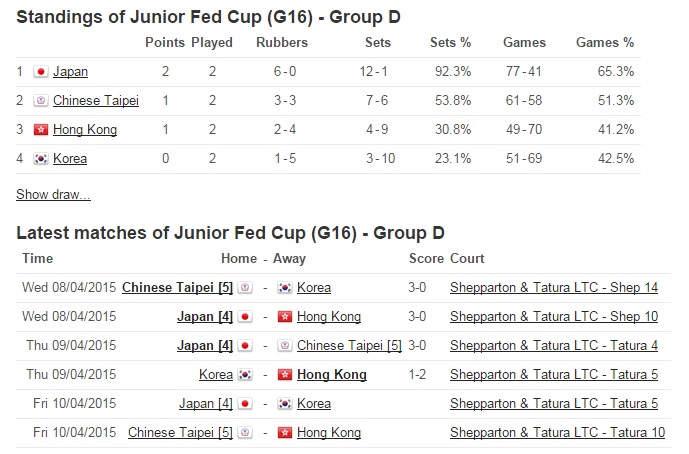Click the Korea flag in the standings
The image size is (689, 454).
point(40,158)
